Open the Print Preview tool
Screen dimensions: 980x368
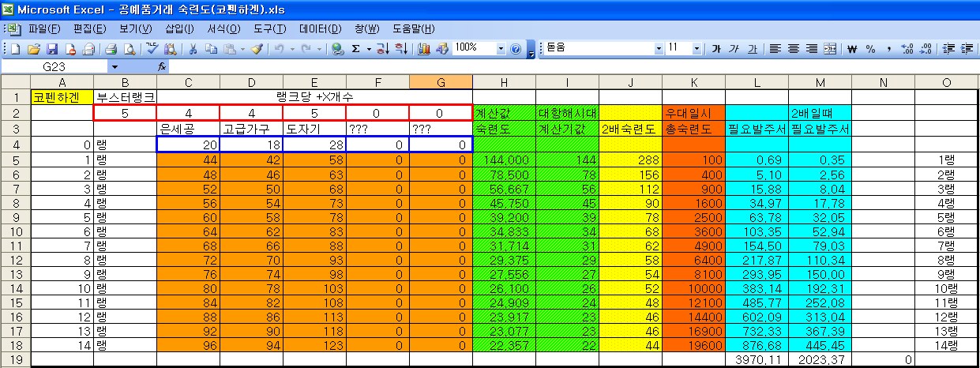click(x=128, y=49)
